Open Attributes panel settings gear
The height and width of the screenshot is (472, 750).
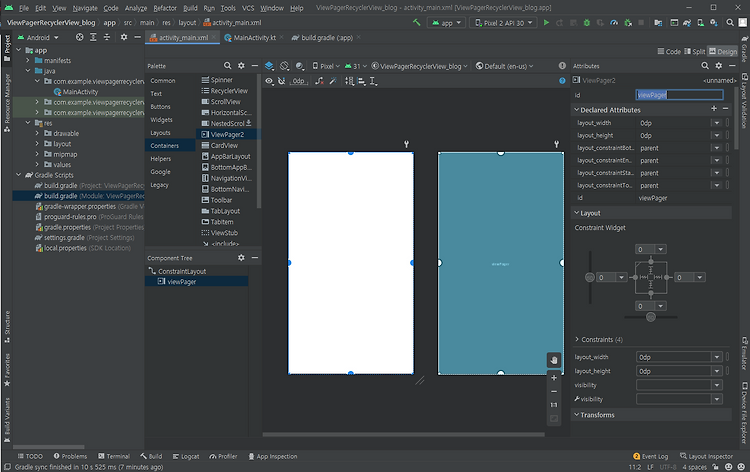(718, 66)
